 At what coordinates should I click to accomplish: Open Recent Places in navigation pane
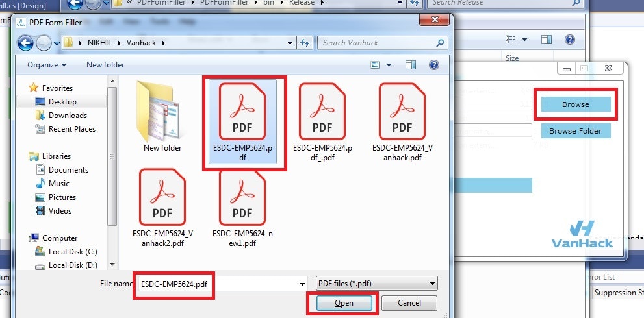[72, 129]
